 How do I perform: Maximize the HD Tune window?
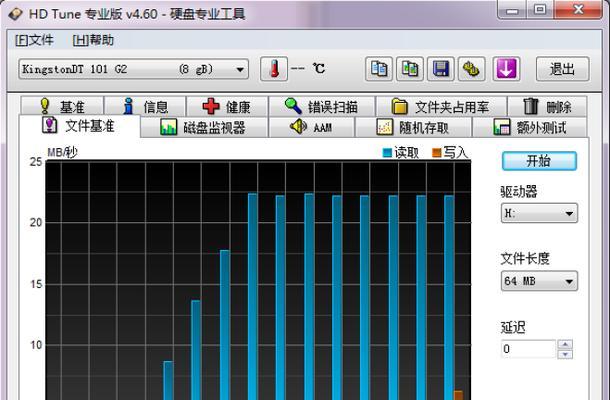[x=540, y=9]
